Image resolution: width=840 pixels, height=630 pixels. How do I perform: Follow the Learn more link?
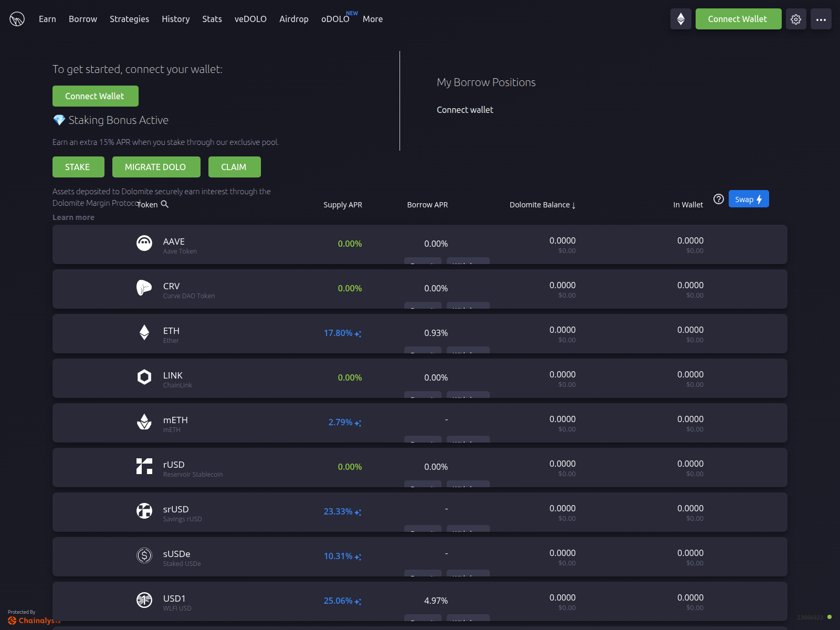73,217
